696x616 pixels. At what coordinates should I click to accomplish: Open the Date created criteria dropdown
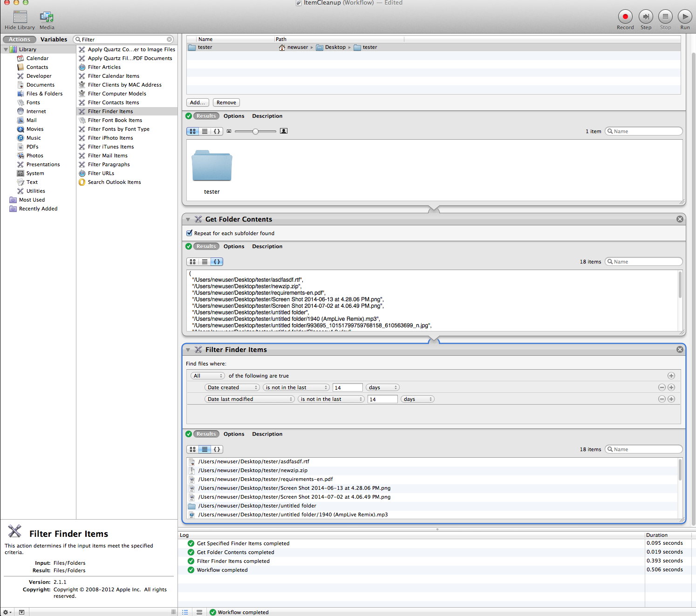pyautogui.click(x=232, y=387)
